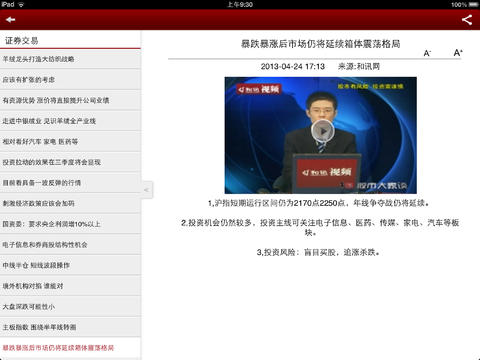Image resolution: width=480 pixels, height=360 pixels.
Task: Open article 目前看具备一波反弹的行情
Action: point(70,183)
